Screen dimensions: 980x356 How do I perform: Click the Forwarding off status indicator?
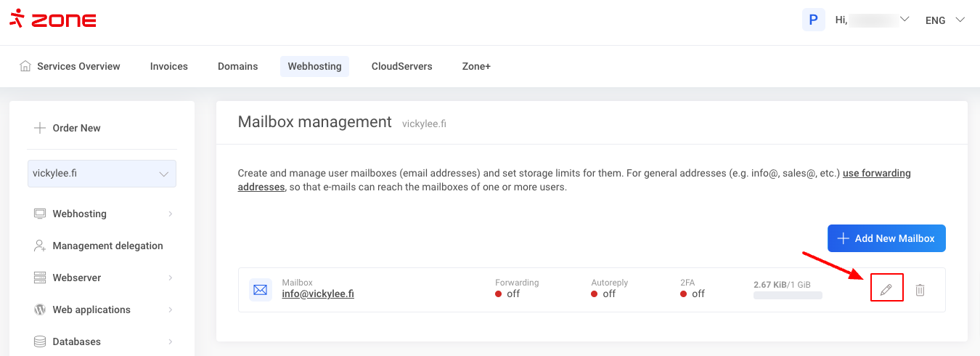(x=507, y=294)
